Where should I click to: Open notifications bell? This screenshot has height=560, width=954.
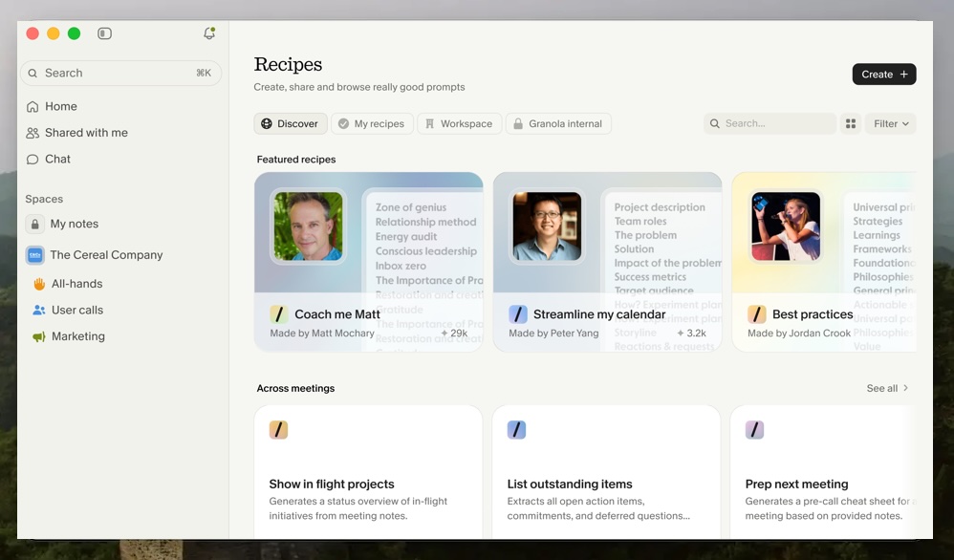[x=209, y=33]
